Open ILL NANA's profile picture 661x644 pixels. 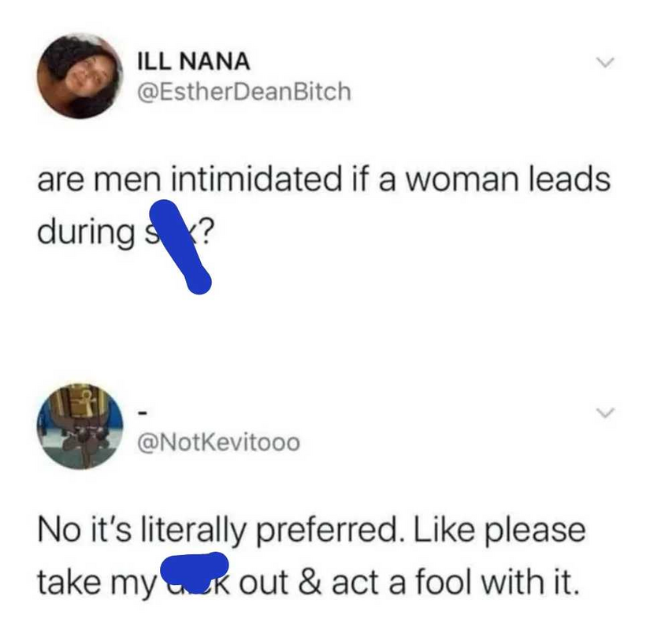[x=80, y=77]
